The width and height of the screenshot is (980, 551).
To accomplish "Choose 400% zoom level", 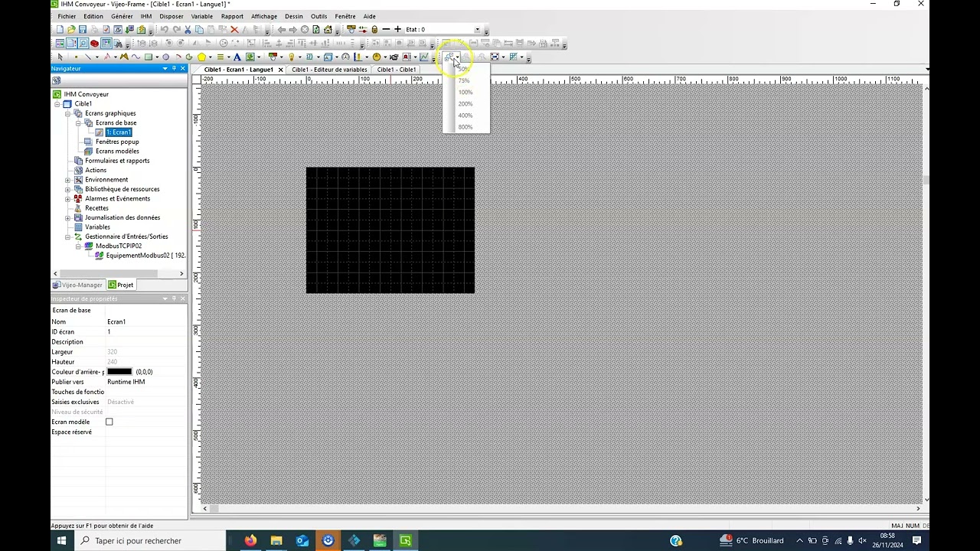I will tap(465, 116).
